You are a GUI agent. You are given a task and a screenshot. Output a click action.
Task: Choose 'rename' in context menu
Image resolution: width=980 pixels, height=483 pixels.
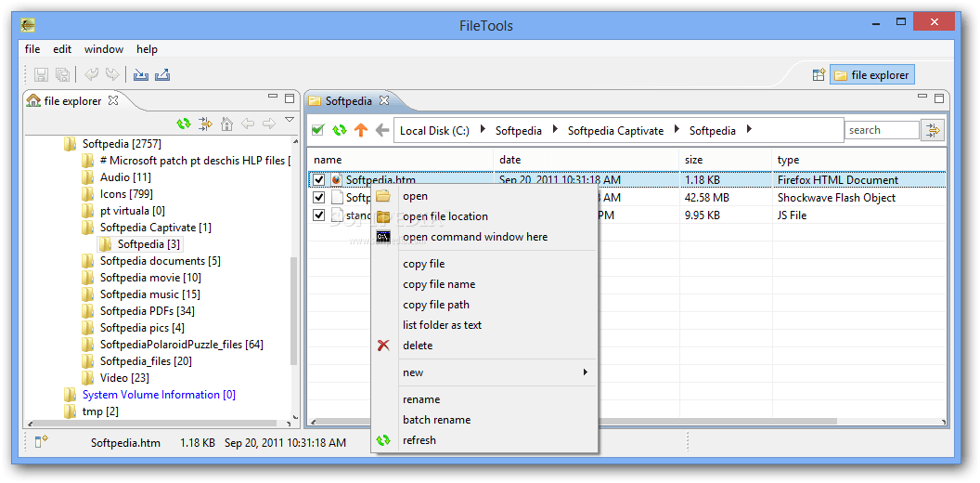(484, 399)
